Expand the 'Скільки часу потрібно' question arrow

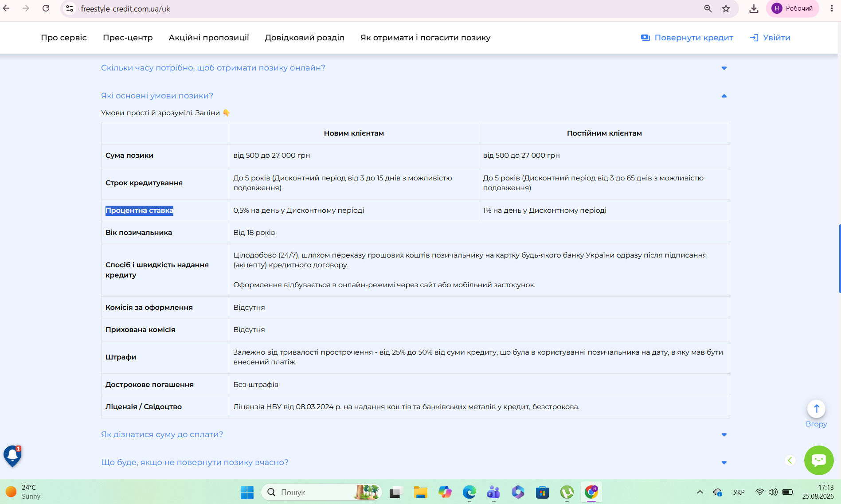724,68
